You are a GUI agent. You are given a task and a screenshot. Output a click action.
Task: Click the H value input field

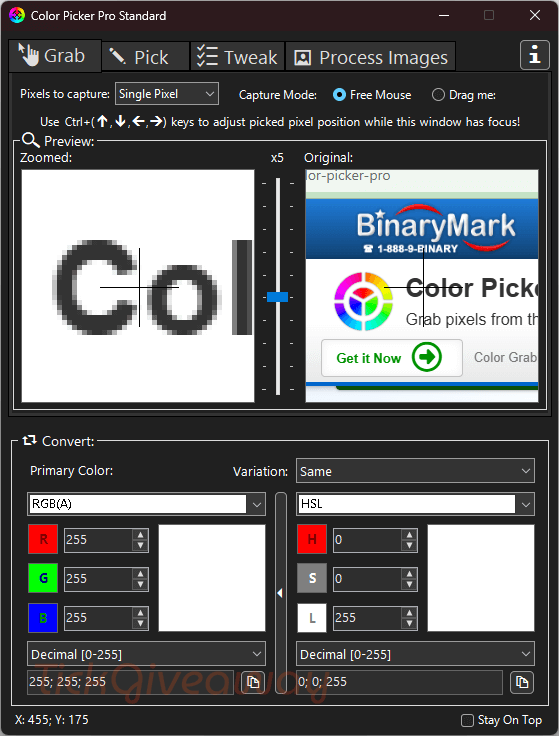[x=367, y=540]
